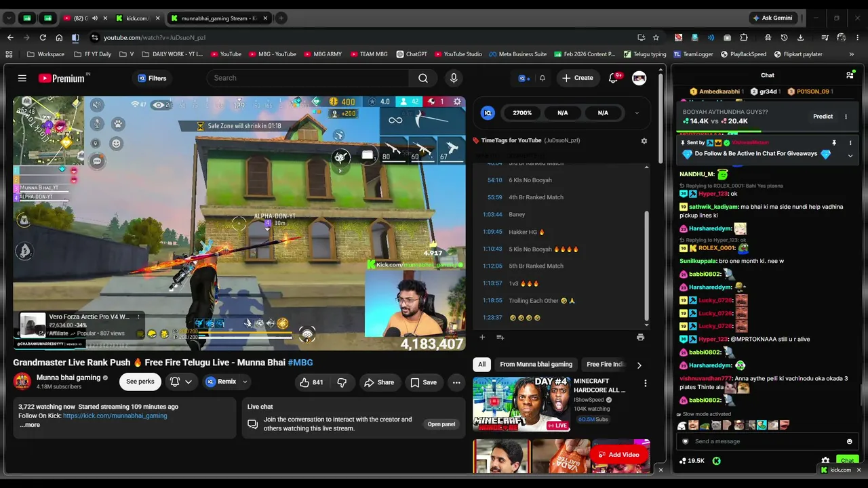
Task: Unpin the giveaway pinned message
Action: click(833, 143)
